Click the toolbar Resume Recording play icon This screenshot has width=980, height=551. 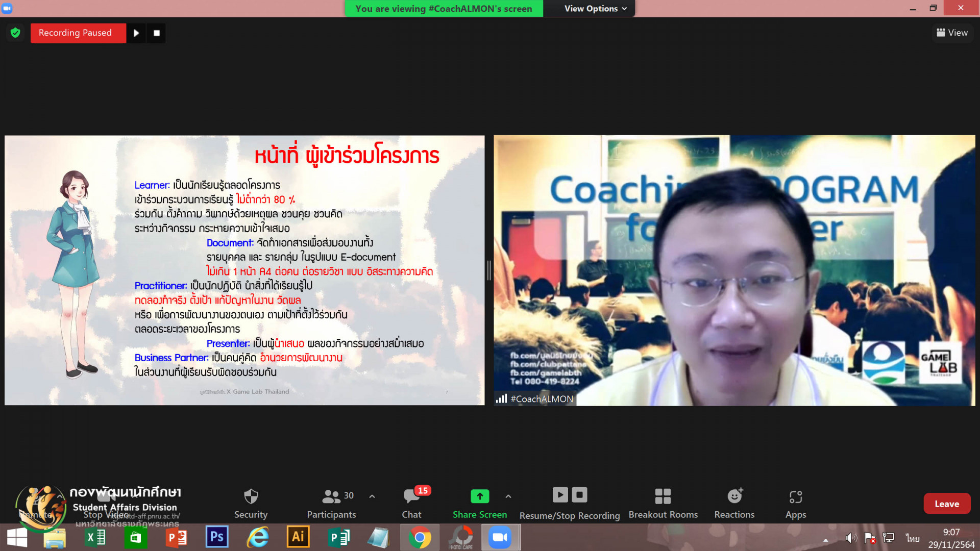(560, 494)
